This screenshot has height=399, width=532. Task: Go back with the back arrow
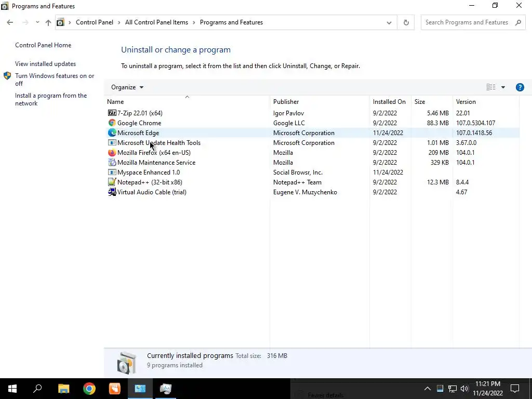[10, 22]
